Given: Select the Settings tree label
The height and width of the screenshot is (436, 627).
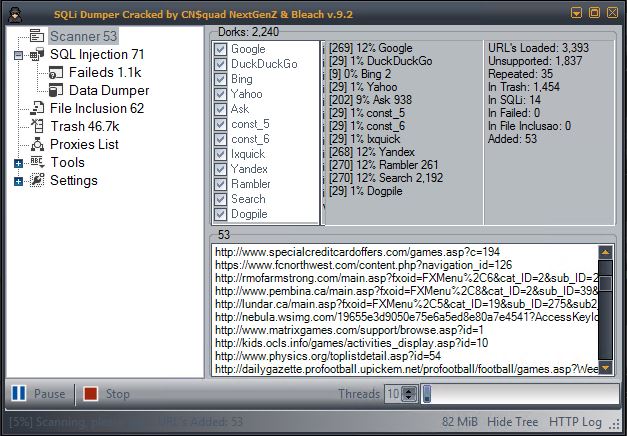Looking at the screenshot, I should tap(74, 180).
